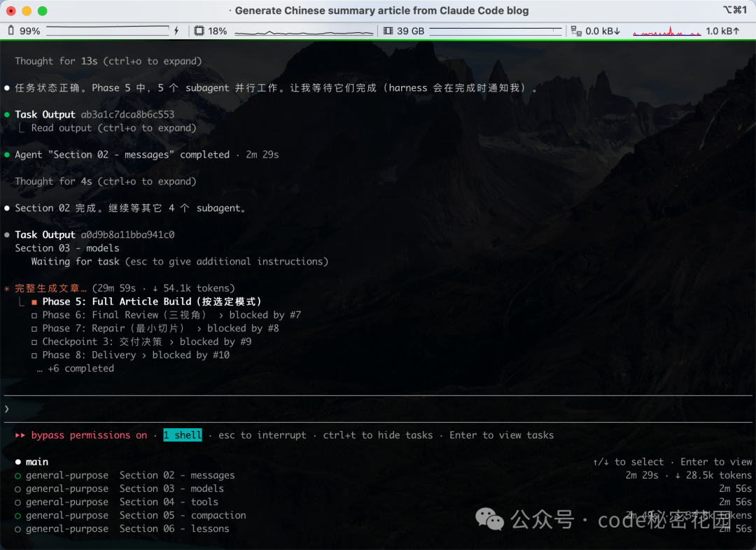
Task: Click the yellow minimize window button
Action: (27, 10)
